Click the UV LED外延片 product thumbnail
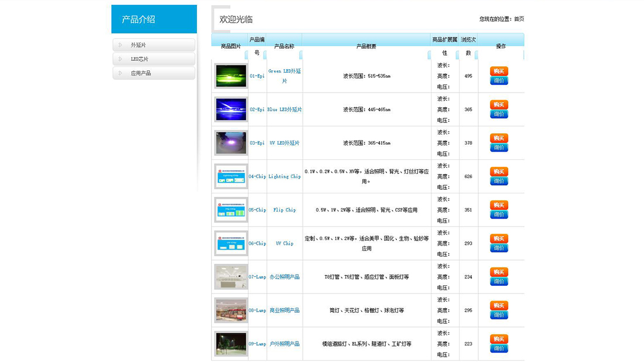644x362 pixels. pyautogui.click(x=230, y=143)
